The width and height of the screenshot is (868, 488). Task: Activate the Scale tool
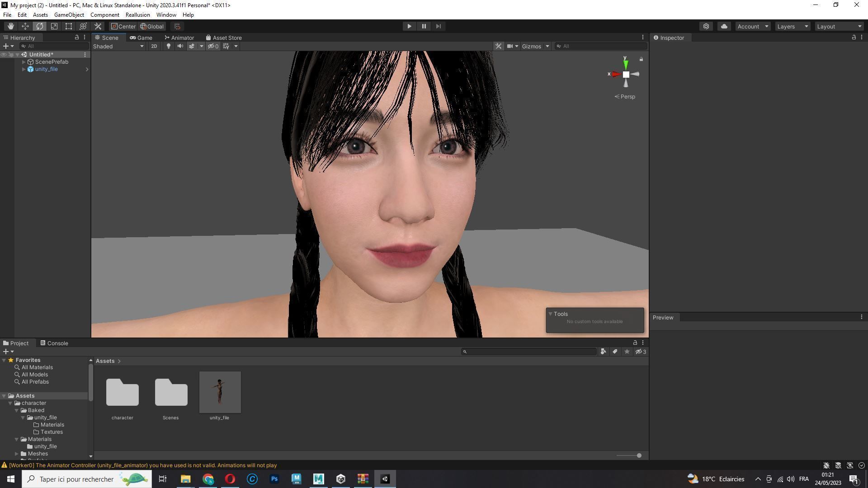tap(54, 26)
